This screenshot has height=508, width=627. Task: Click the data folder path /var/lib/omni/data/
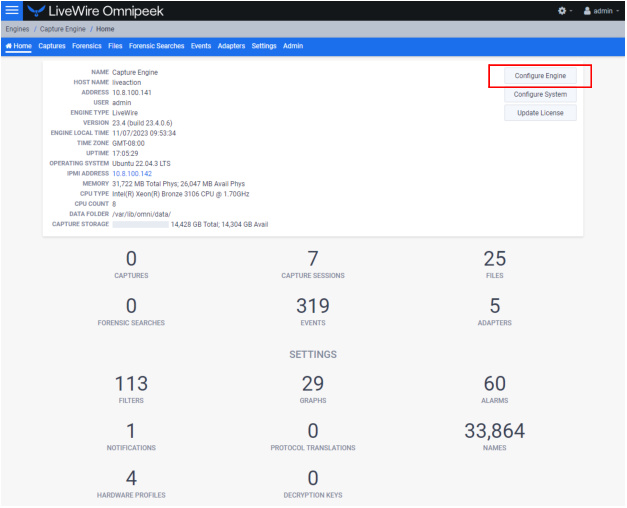click(x=142, y=214)
